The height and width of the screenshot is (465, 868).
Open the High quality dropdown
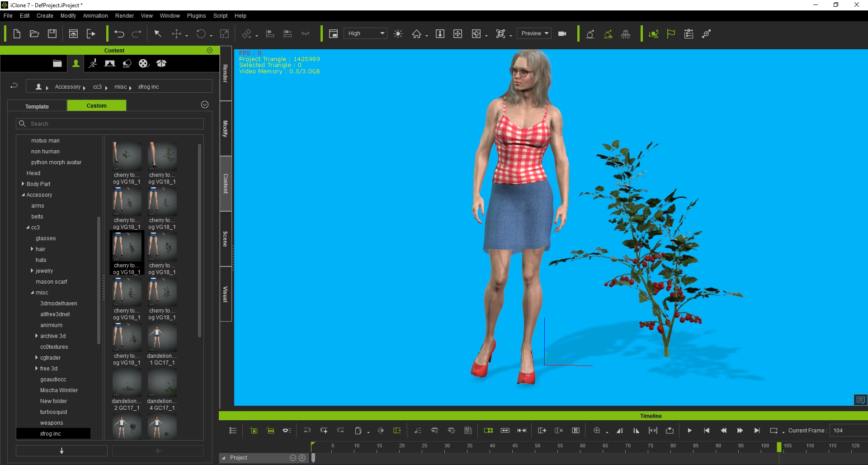pyautogui.click(x=365, y=33)
